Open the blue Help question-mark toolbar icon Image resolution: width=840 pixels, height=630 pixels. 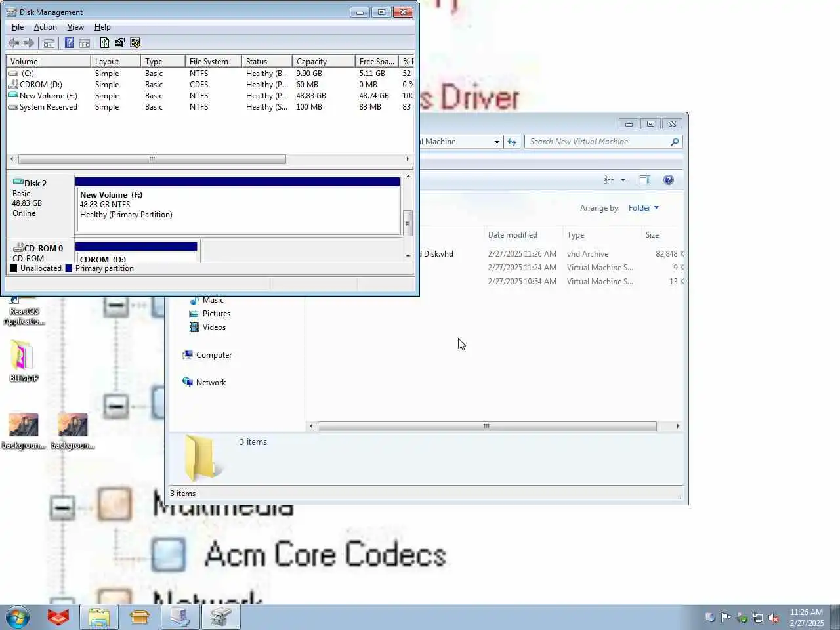pos(69,43)
